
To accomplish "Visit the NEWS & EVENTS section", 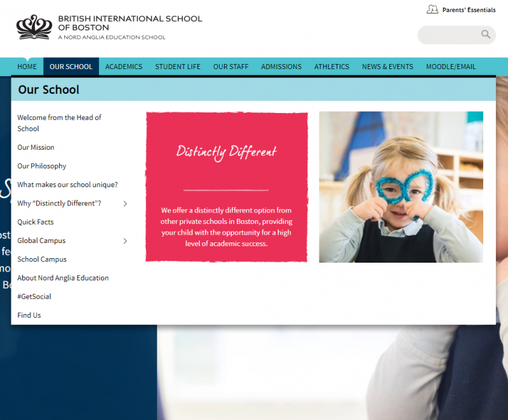I will [x=387, y=66].
